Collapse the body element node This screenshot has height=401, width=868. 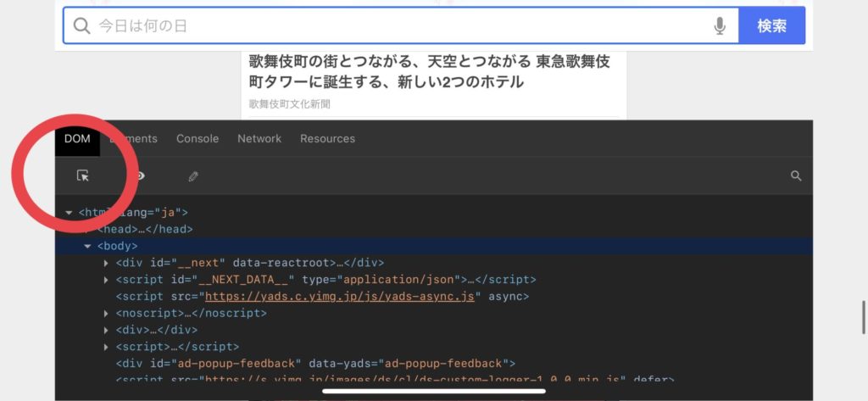click(87, 246)
